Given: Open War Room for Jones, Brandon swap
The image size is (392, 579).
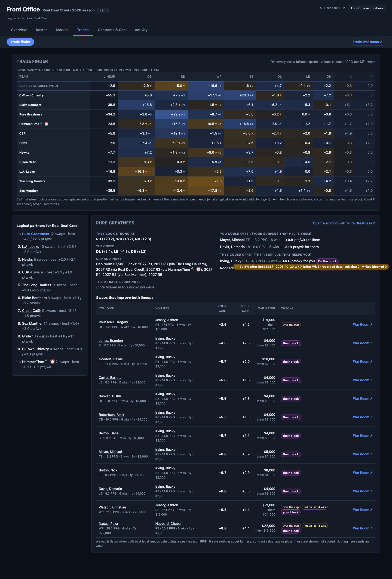Looking at the screenshot, I should pyautogui.click(x=363, y=343).
